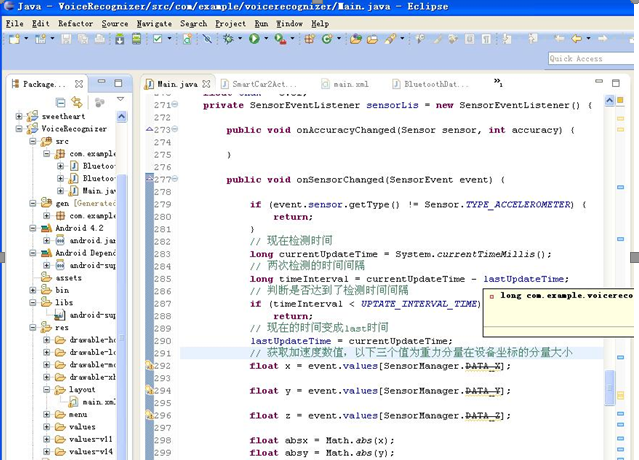The width and height of the screenshot is (639, 460).
Task: Click the warning marker on line 292
Action: pyautogui.click(x=150, y=366)
